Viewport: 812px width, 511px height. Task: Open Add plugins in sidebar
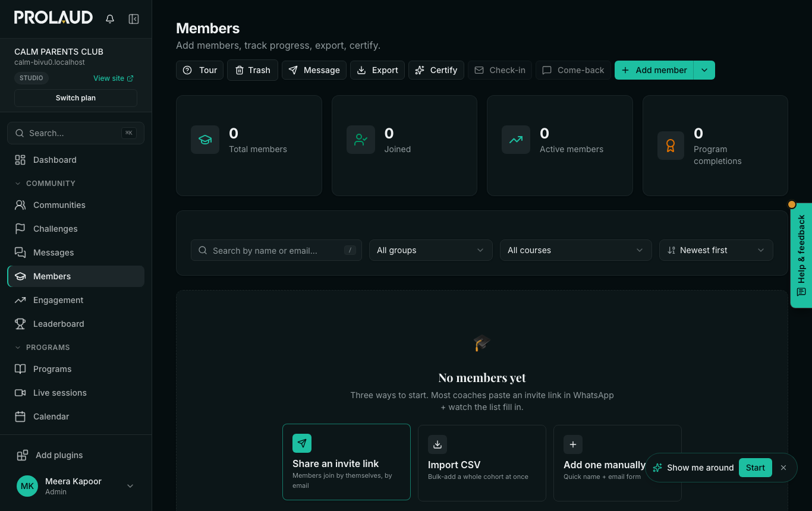75,455
